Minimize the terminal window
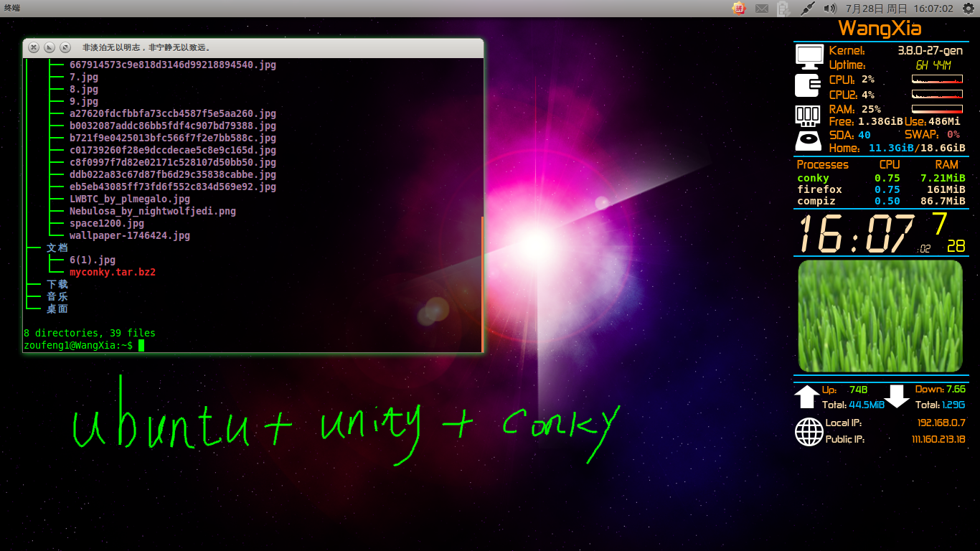The width and height of the screenshot is (980, 551). (49, 47)
